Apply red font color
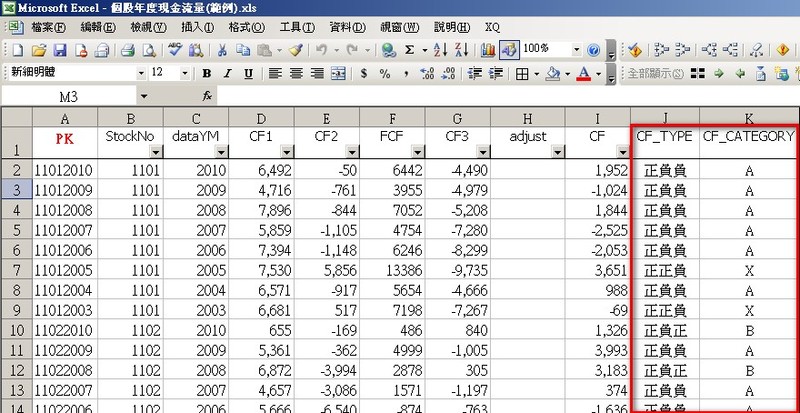Image resolution: width=800 pixels, height=413 pixels. pyautogui.click(x=584, y=75)
